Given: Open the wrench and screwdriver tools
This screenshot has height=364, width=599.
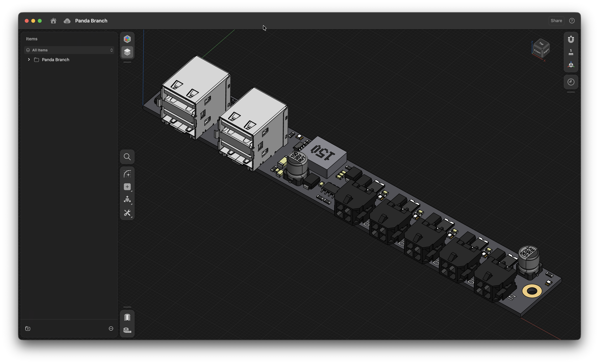Looking at the screenshot, I should pyautogui.click(x=127, y=213).
